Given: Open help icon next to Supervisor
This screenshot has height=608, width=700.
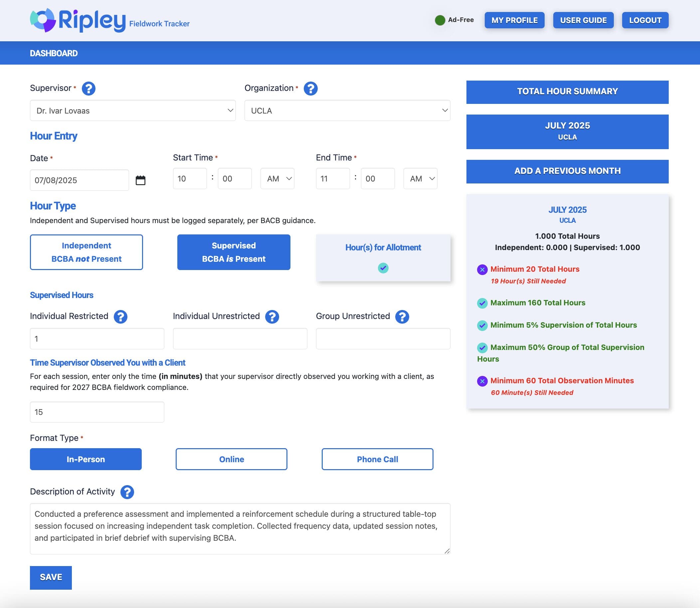Looking at the screenshot, I should coord(88,89).
